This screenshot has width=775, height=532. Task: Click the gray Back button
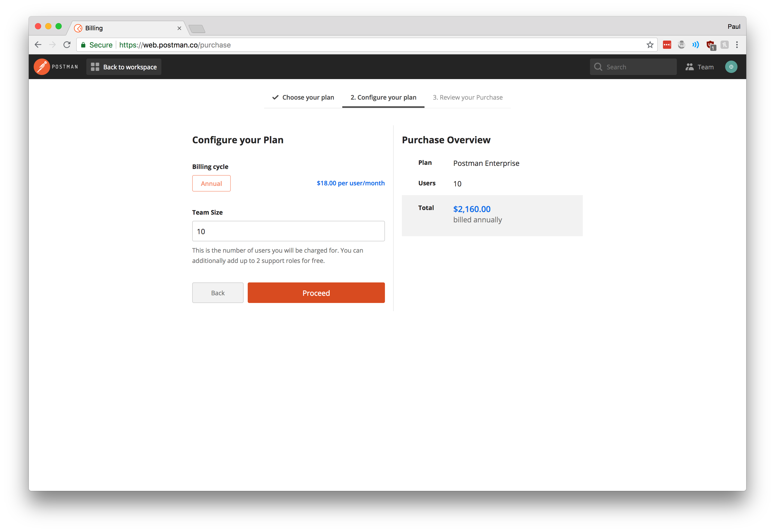click(218, 293)
